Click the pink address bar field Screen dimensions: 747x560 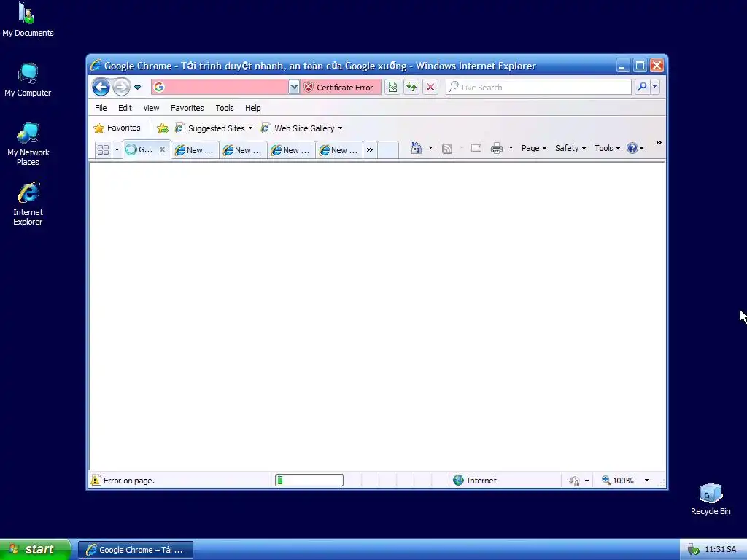pyautogui.click(x=220, y=87)
